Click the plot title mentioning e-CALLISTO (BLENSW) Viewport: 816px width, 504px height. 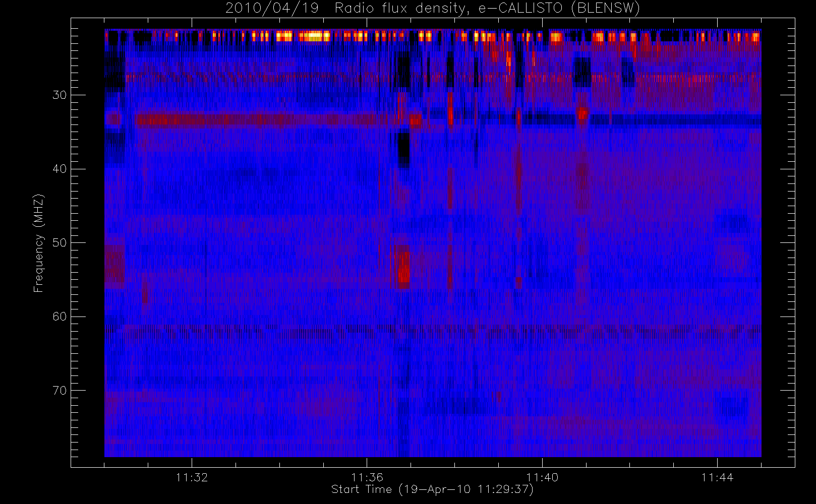tap(433, 9)
